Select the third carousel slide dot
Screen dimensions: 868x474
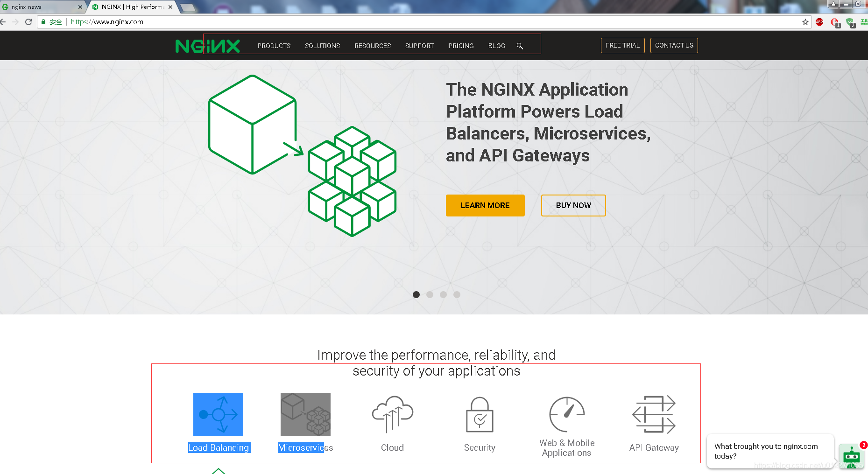coord(443,294)
